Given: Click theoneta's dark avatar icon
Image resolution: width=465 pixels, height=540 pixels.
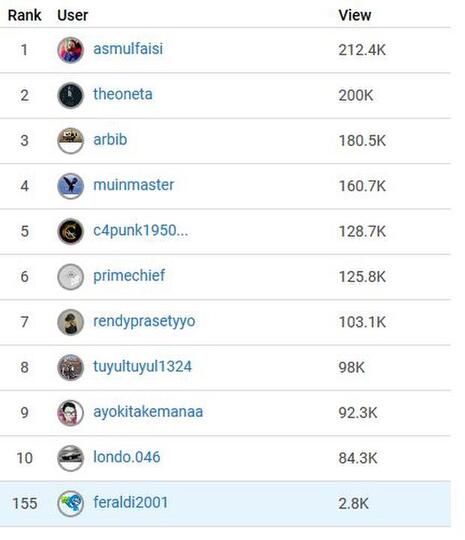Looking at the screenshot, I should 71,96.
